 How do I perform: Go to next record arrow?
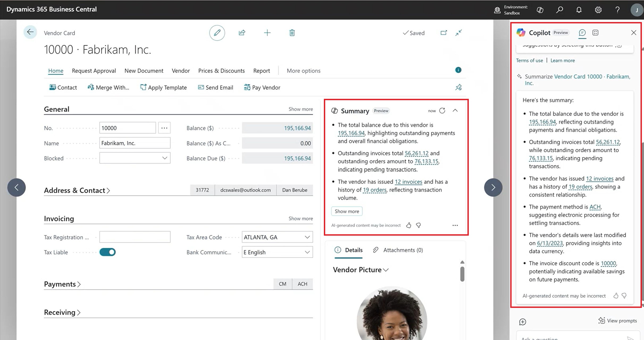[493, 187]
